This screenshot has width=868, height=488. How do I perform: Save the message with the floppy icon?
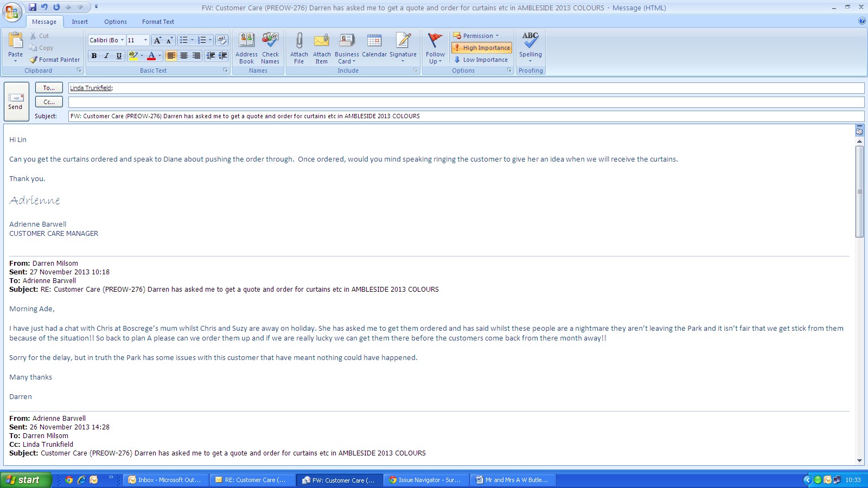point(33,7)
